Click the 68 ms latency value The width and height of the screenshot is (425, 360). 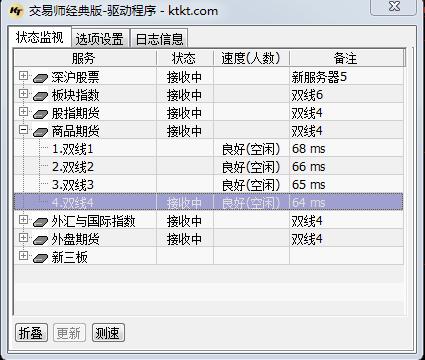point(308,149)
